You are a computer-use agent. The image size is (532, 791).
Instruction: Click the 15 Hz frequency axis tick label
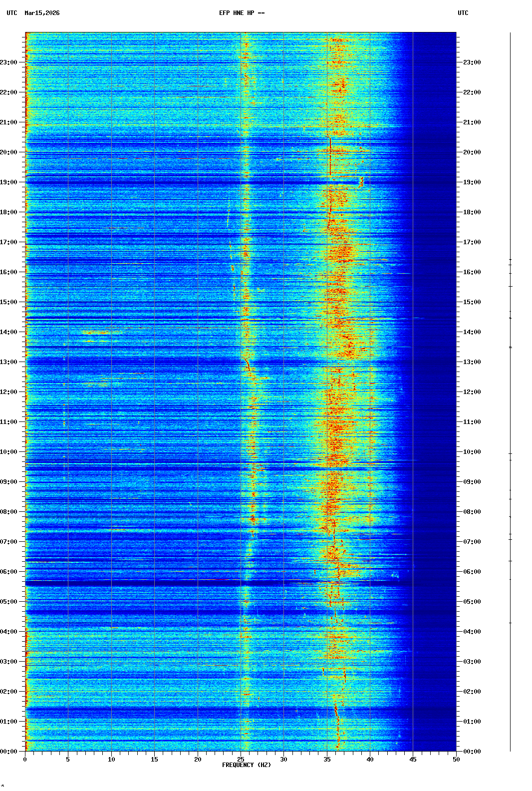pyautogui.click(x=154, y=760)
